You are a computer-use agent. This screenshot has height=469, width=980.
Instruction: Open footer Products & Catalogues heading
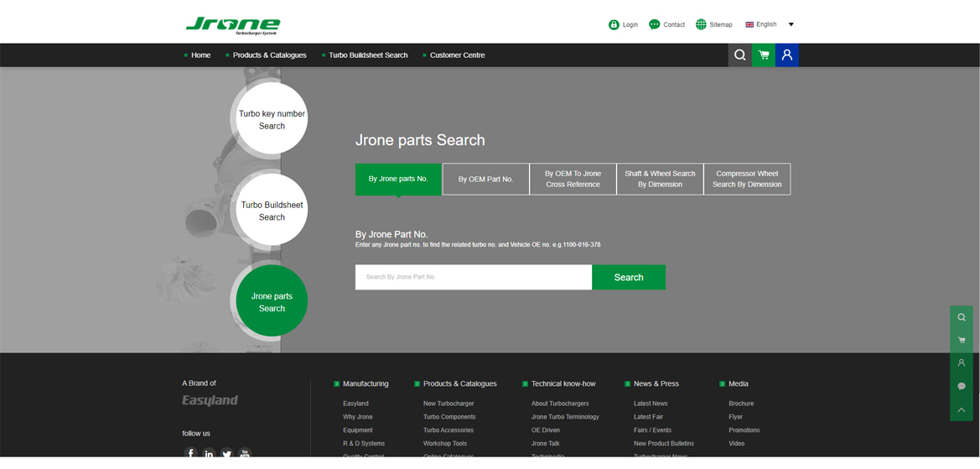(460, 383)
